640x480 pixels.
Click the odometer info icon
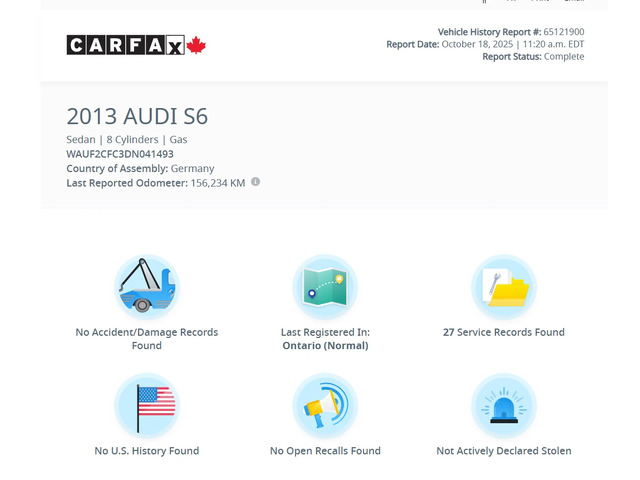point(255,182)
